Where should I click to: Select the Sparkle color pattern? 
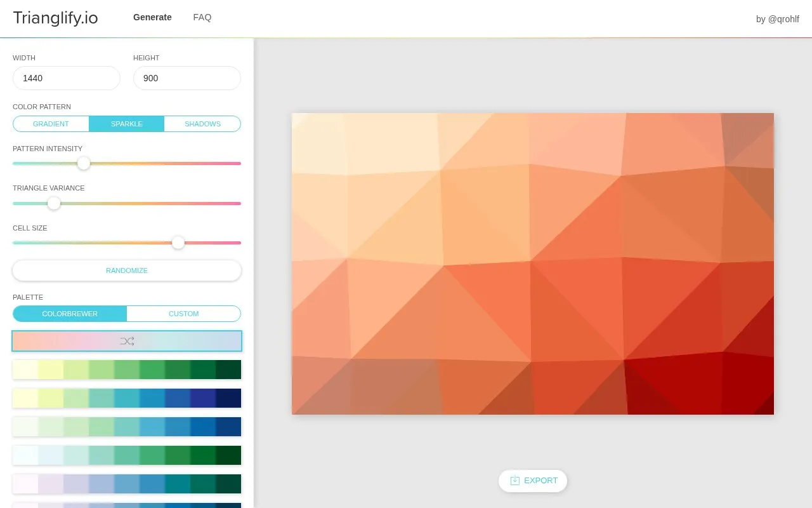127,124
